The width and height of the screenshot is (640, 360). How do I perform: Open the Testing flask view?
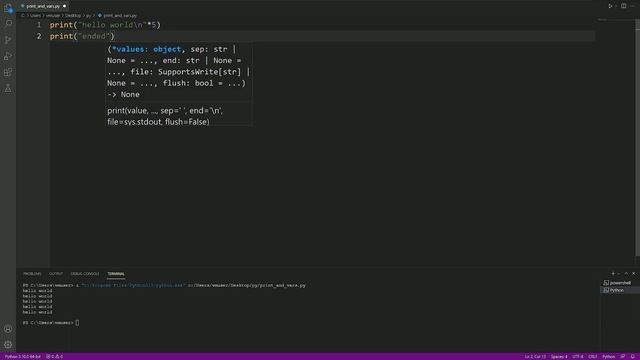pos(8,89)
